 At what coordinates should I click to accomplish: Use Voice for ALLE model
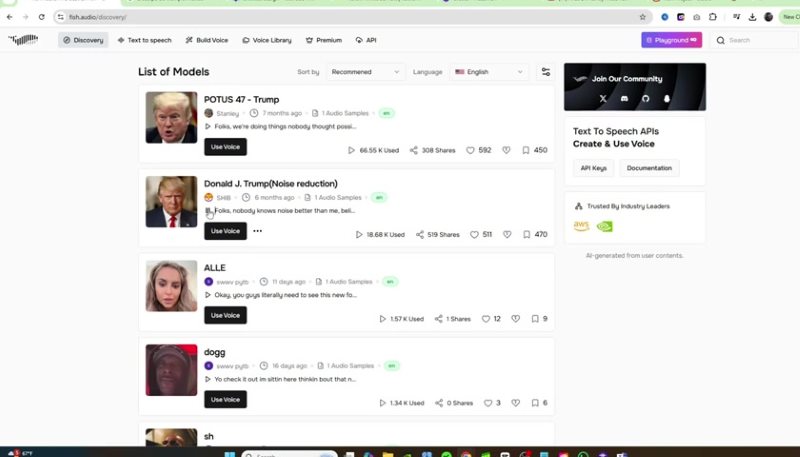226,315
